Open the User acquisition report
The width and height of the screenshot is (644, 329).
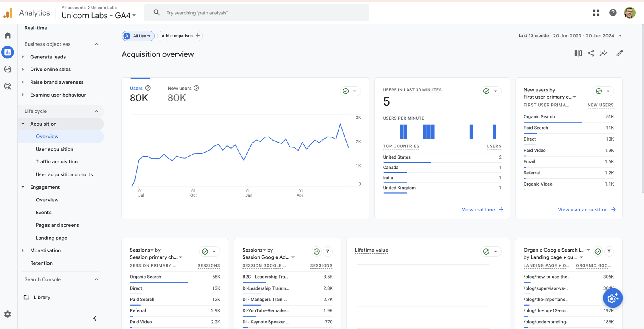tap(54, 149)
